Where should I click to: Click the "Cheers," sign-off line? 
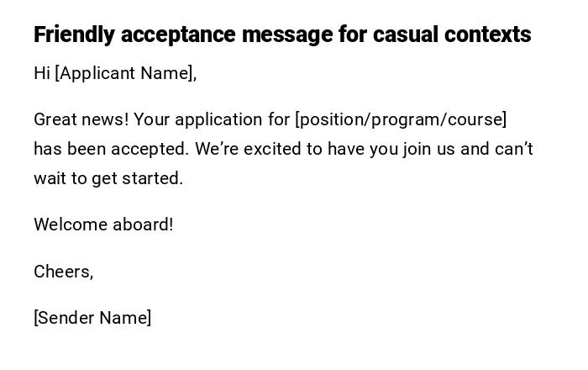(x=63, y=272)
